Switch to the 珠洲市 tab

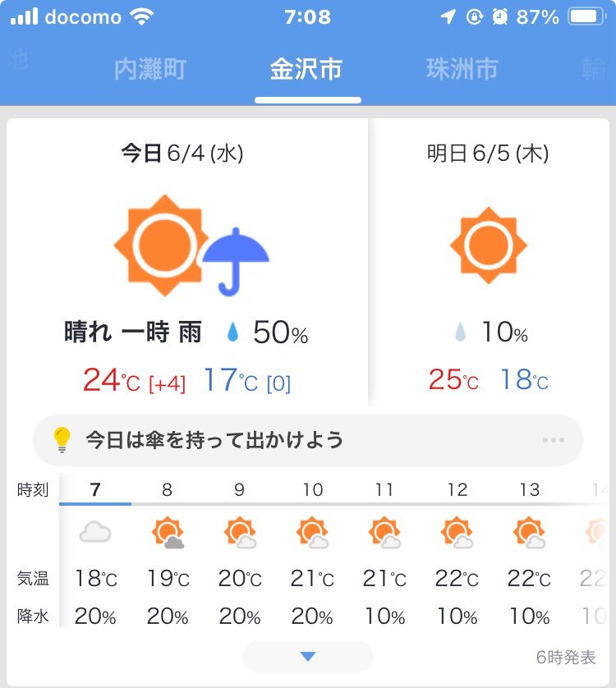pyautogui.click(x=462, y=69)
